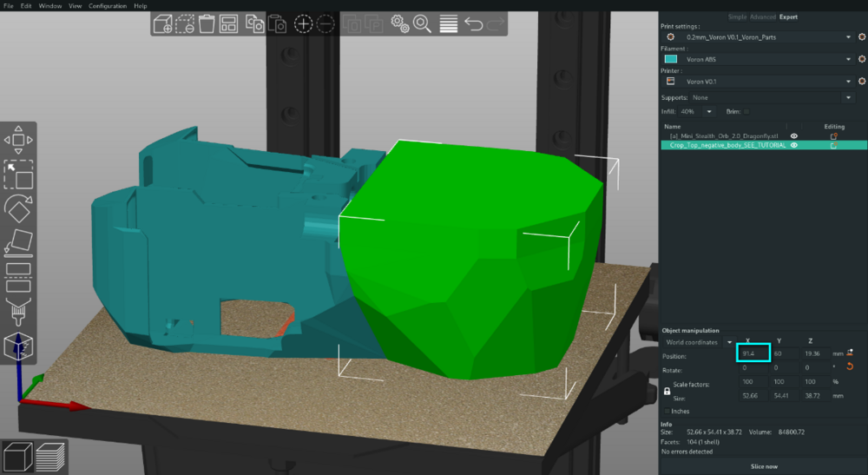Image resolution: width=868 pixels, height=475 pixels.
Task: Select the Scale tool in left toolbar
Action: click(18, 175)
